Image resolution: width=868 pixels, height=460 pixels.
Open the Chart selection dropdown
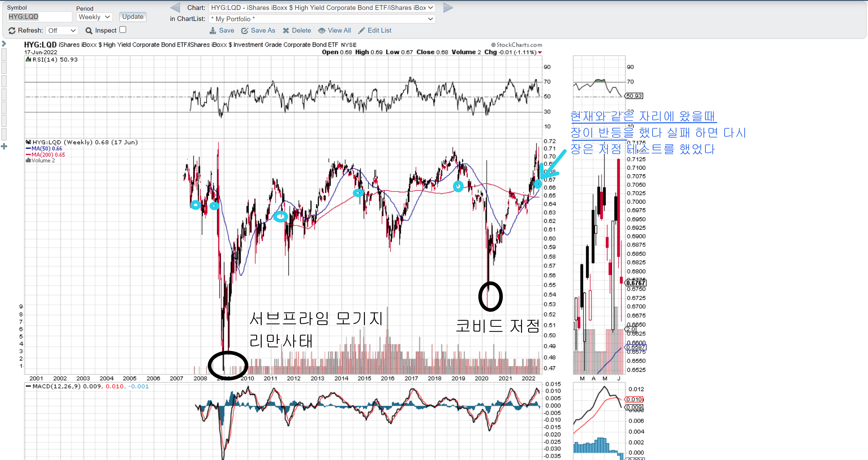pos(322,8)
